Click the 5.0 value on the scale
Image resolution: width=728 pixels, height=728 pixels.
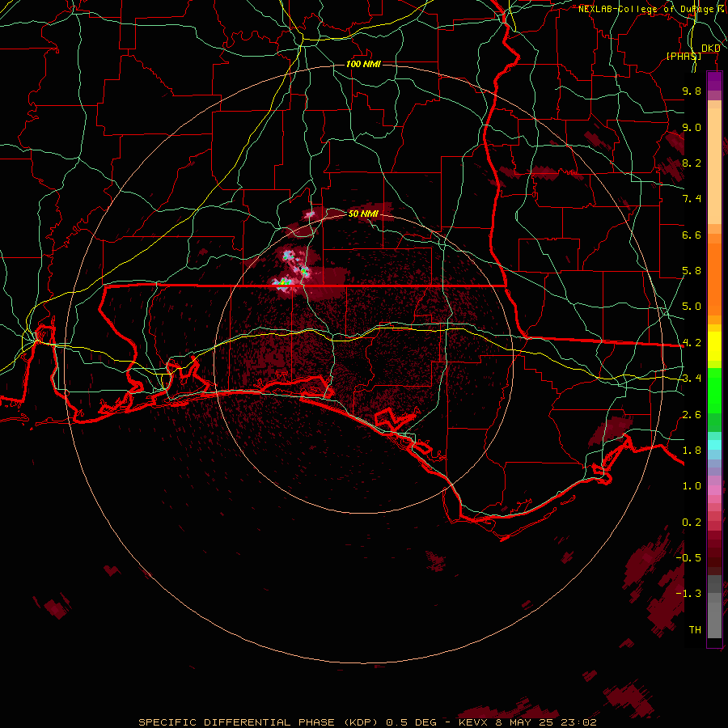click(x=692, y=307)
